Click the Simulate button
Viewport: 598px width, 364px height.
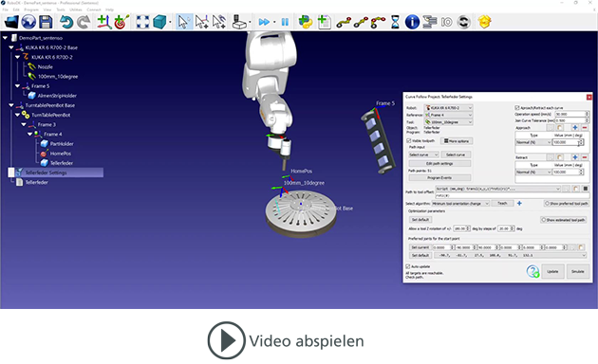(577, 271)
